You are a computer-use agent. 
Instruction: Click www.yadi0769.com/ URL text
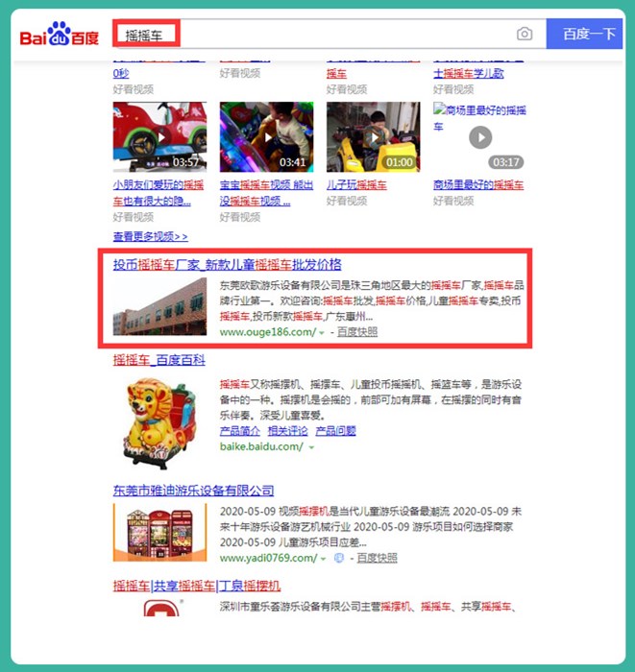click(x=269, y=558)
